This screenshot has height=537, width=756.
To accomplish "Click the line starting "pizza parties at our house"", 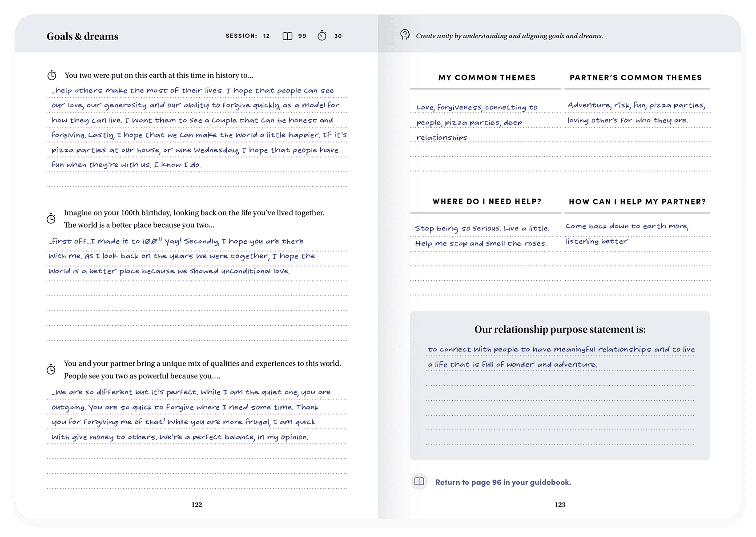I will tap(195, 150).
